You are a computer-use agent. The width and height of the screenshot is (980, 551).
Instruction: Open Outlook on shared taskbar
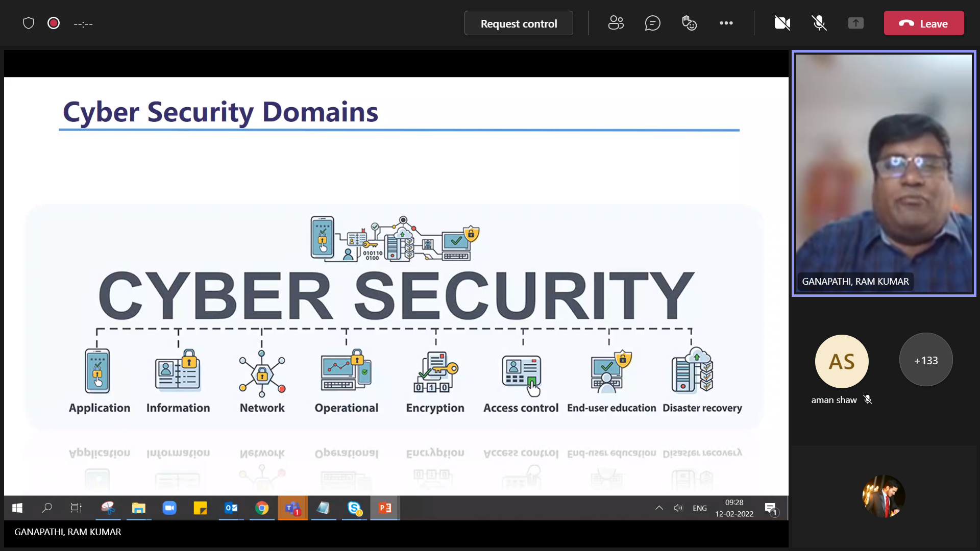tap(231, 508)
